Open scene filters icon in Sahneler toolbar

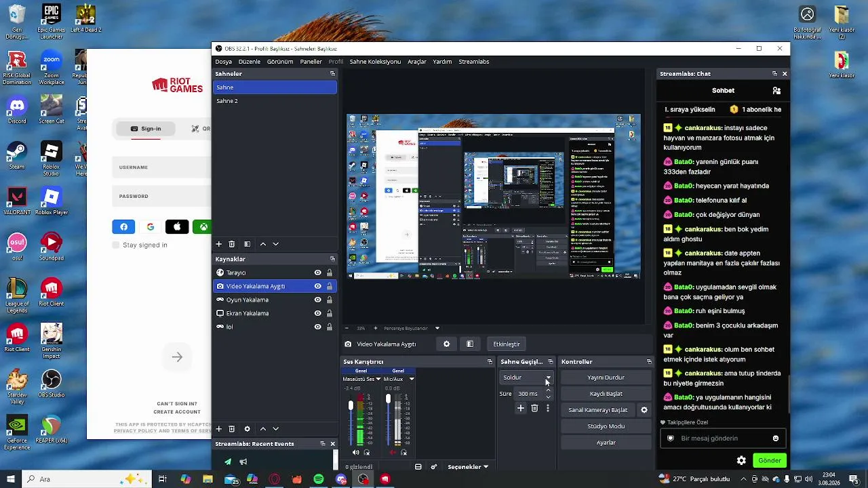tap(248, 244)
